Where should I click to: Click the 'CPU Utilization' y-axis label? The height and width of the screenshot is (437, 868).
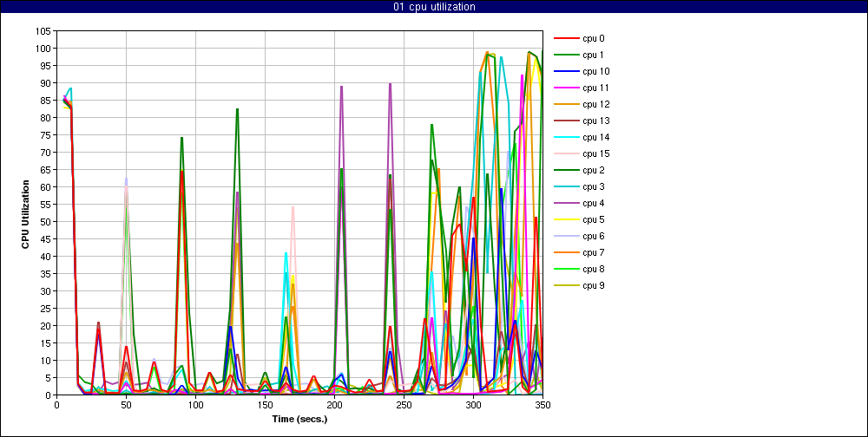(25, 213)
